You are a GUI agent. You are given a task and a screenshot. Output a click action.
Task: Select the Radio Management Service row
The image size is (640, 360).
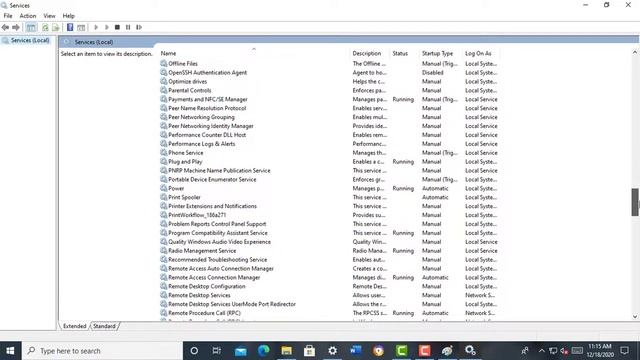pos(329,251)
